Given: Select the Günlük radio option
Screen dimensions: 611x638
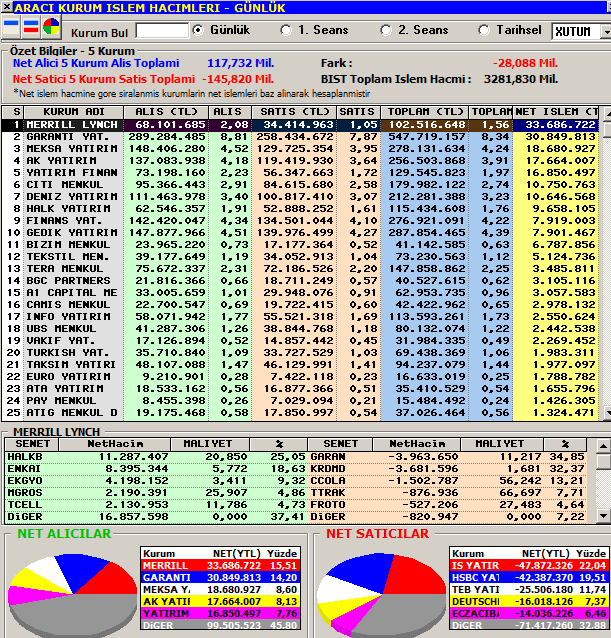Looking at the screenshot, I should pyautogui.click(x=198, y=30).
